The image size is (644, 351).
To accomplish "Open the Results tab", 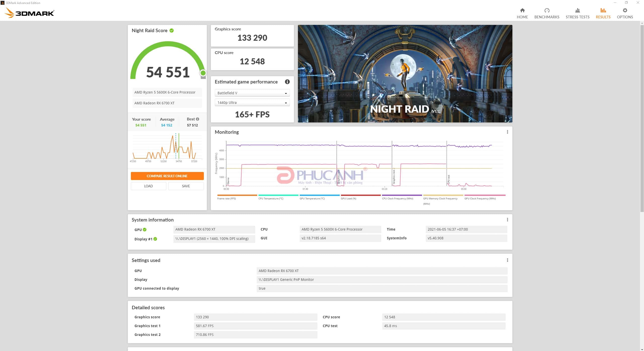I will click(x=603, y=14).
